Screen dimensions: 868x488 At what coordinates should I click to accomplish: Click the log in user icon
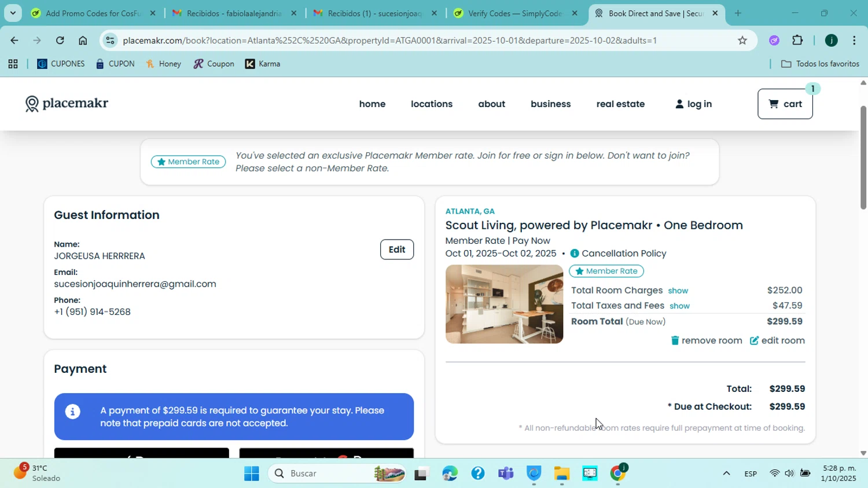[x=679, y=104]
